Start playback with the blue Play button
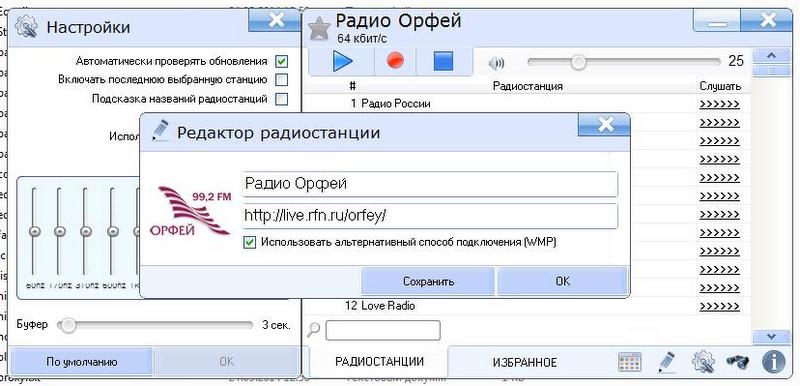Image resolution: width=800 pixels, height=386 pixels. 342,61
